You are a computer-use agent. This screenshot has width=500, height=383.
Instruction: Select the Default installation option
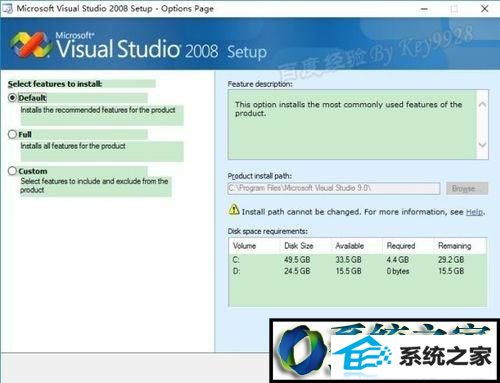pos(12,98)
